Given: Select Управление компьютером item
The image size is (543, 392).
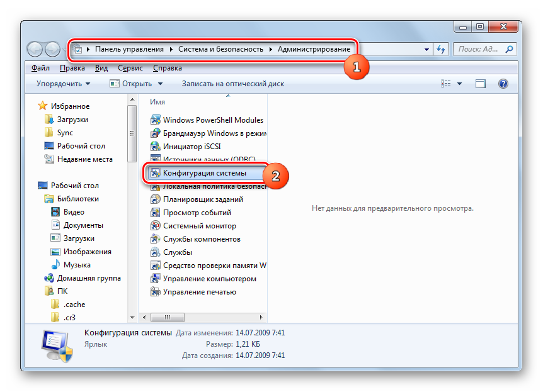Looking at the screenshot, I should click(x=209, y=279).
